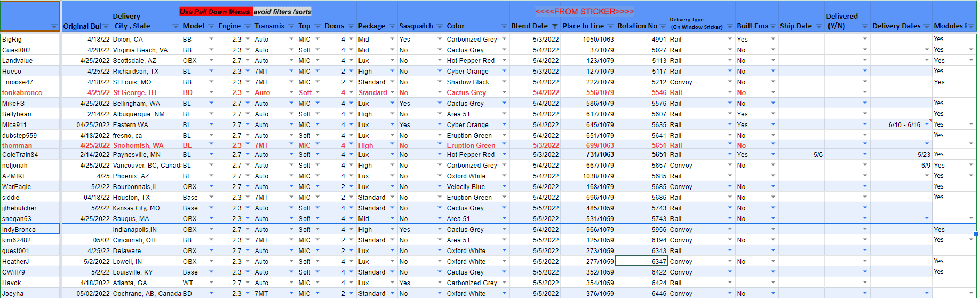This screenshot has width=980, height=298.
Task: Select the '5/6' ship date cell
Action: [x=801, y=154]
